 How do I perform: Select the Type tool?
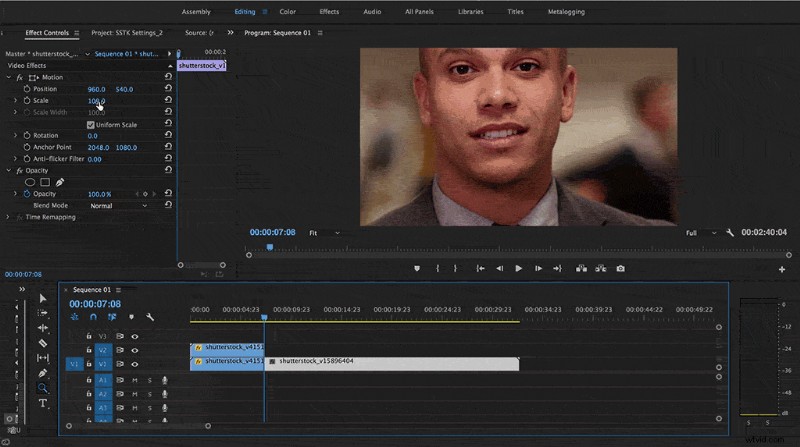coord(43,403)
